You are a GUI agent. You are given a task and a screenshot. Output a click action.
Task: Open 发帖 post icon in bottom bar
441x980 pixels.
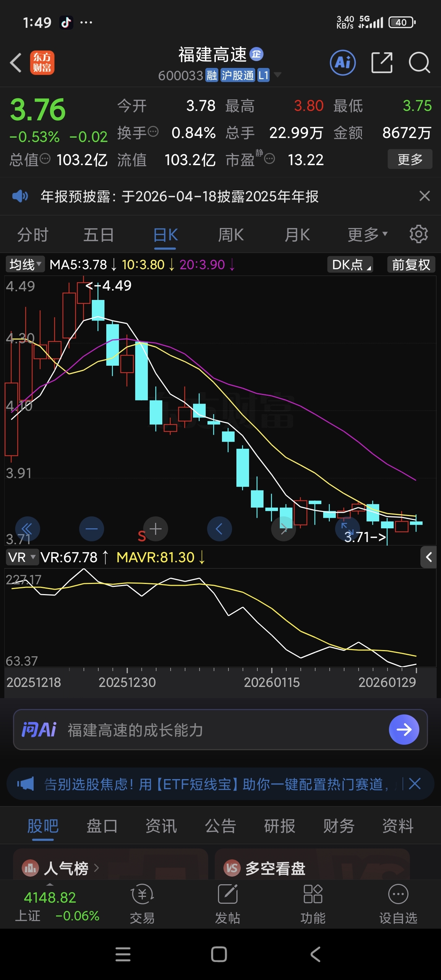[227, 904]
